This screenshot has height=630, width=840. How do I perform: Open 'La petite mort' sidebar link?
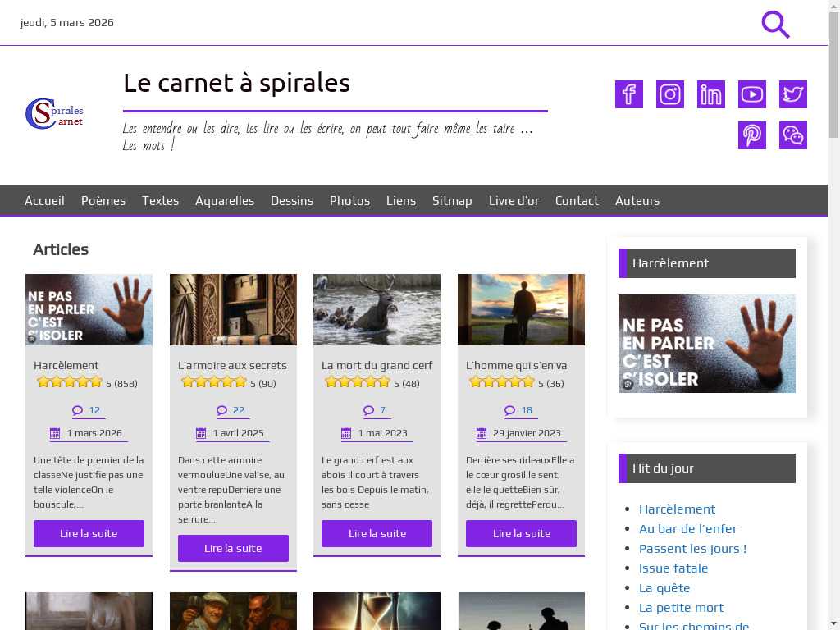[681, 608]
